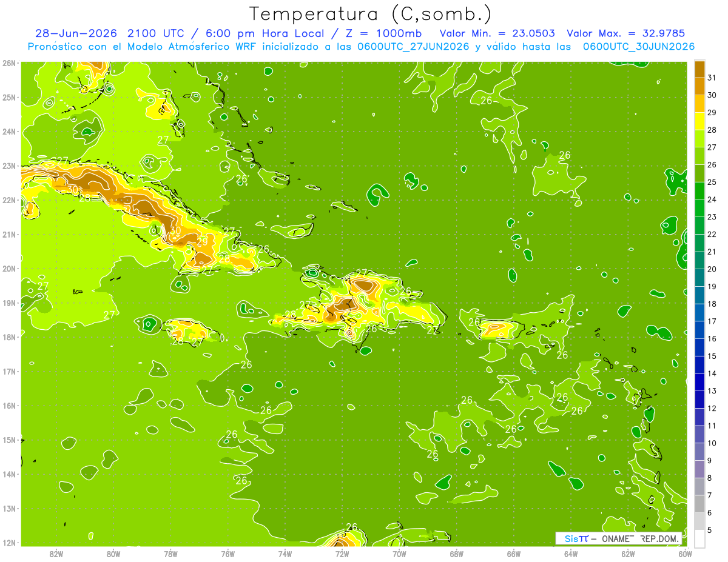Click the '25N' latitude axis label
This screenshot has height=562, width=728.
(x=9, y=97)
